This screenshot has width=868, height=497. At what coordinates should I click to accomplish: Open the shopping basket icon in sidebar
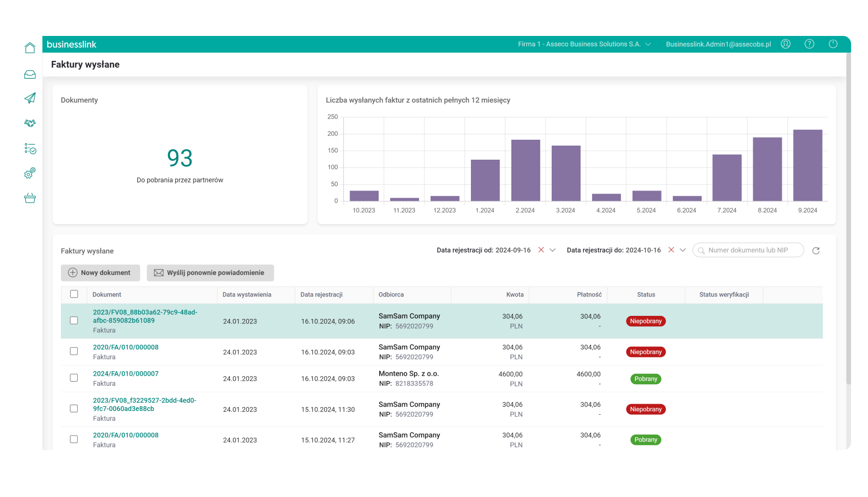click(30, 198)
